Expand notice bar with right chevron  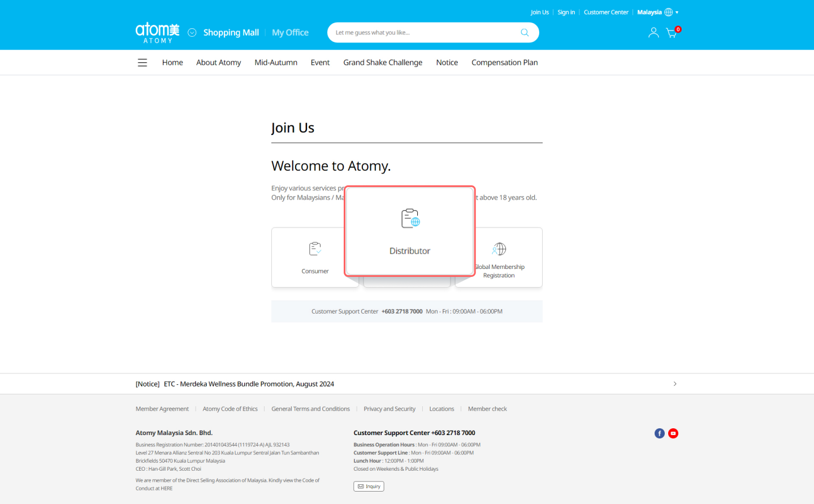pyautogui.click(x=675, y=384)
